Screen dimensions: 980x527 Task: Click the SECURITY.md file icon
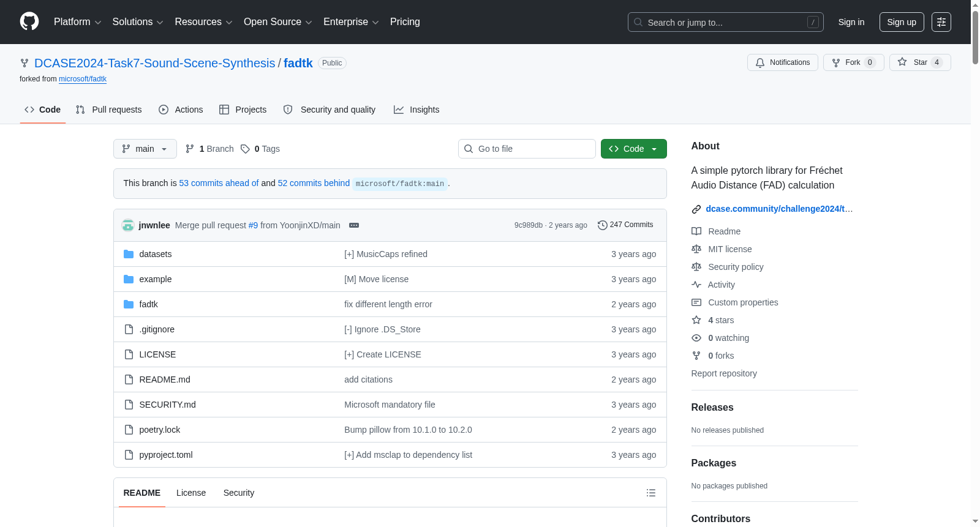click(x=129, y=405)
